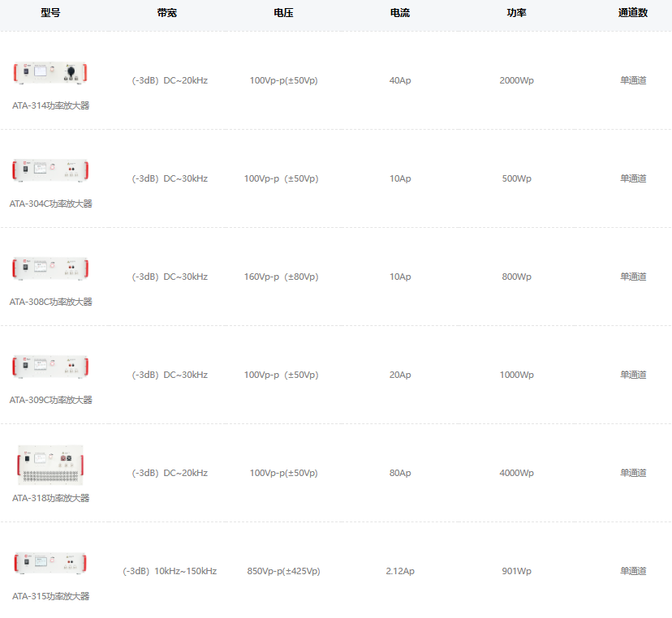Click the ATA-309C power amplifier product image

[x=50, y=367]
